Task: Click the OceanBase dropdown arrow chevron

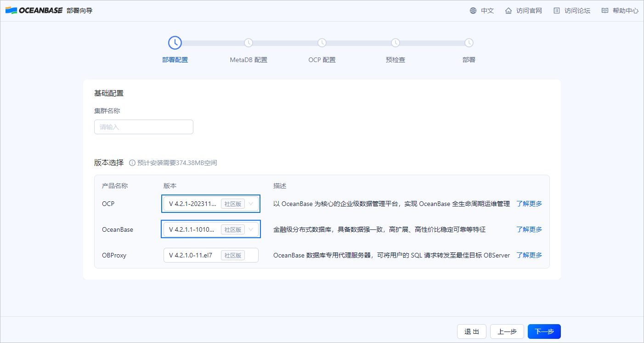Action: tap(251, 229)
